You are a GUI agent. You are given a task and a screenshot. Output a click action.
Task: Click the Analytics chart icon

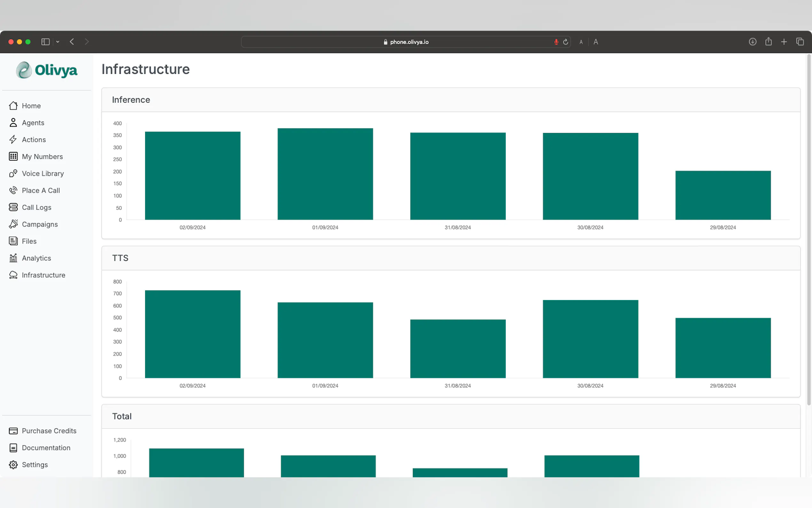point(13,258)
